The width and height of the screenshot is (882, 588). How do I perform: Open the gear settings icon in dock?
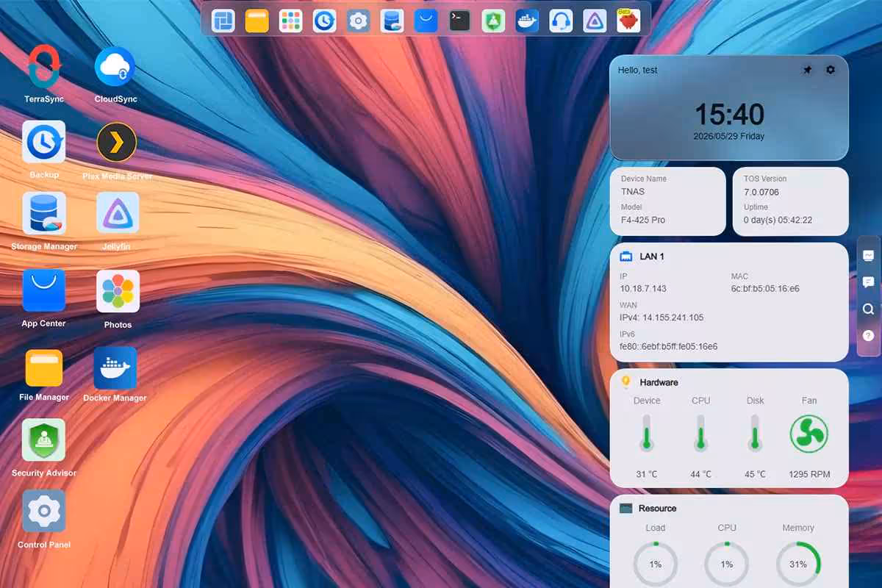pos(358,21)
